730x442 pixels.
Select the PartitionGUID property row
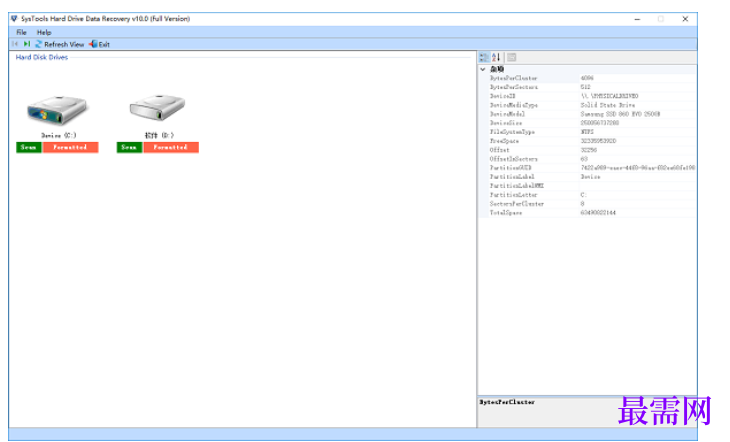[591, 168]
